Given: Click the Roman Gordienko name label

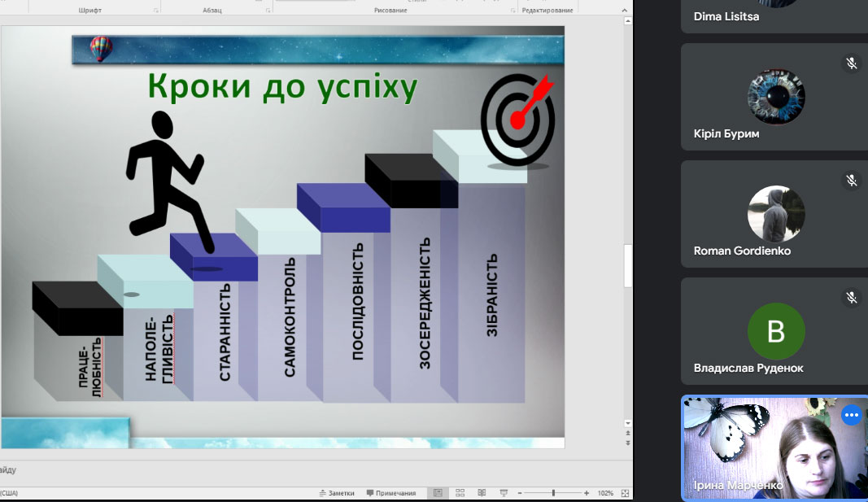Looking at the screenshot, I should (742, 251).
